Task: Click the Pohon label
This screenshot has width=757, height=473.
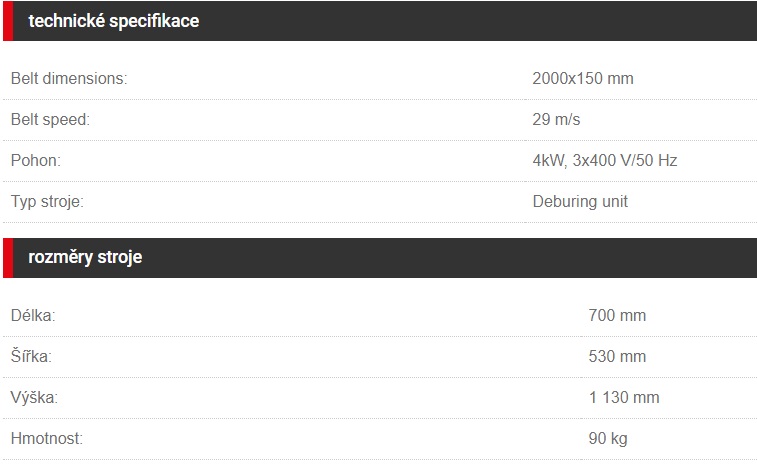Action: pos(36,160)
